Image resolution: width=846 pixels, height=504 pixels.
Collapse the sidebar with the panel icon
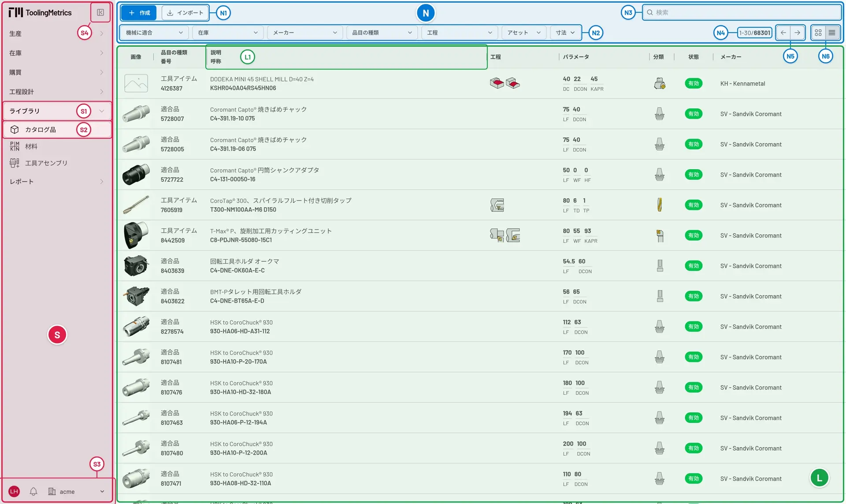100,12
